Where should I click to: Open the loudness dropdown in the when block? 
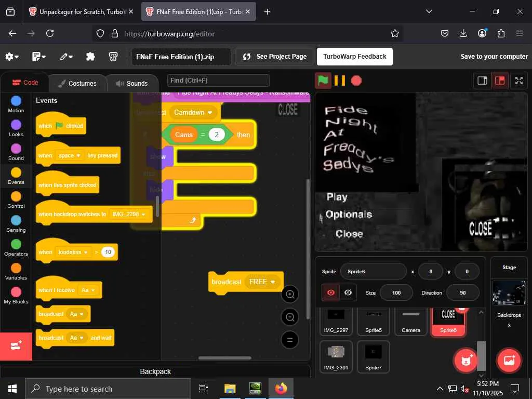tap(73, 252)
